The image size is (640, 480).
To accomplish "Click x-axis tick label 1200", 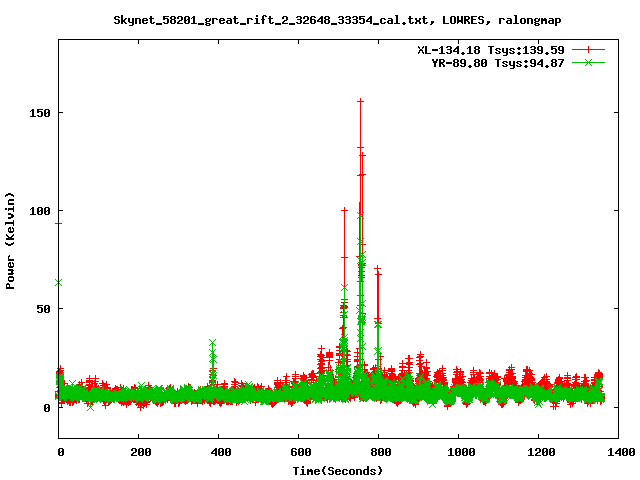I will (540, 452).
